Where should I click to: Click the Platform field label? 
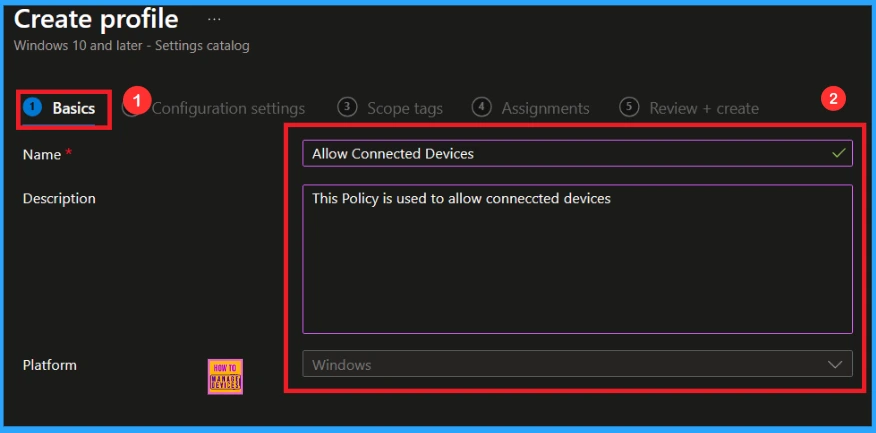[49, 365]
